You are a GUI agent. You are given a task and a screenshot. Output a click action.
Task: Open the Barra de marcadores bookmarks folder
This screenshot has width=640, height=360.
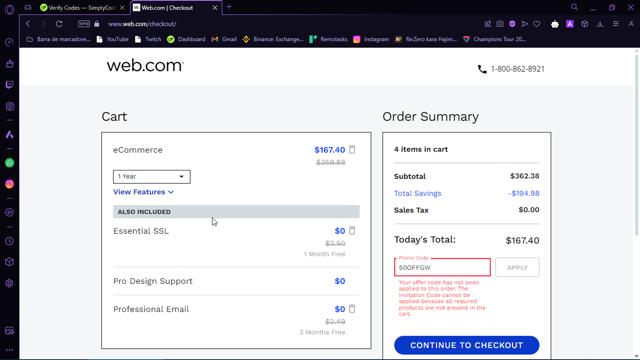(58, 39)
